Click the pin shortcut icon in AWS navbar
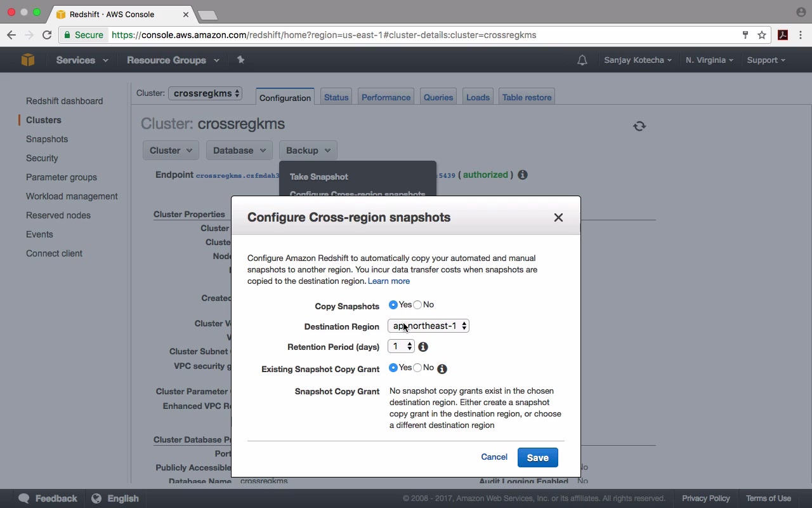This screenshot has width=812, height=508. coord(240,60)
